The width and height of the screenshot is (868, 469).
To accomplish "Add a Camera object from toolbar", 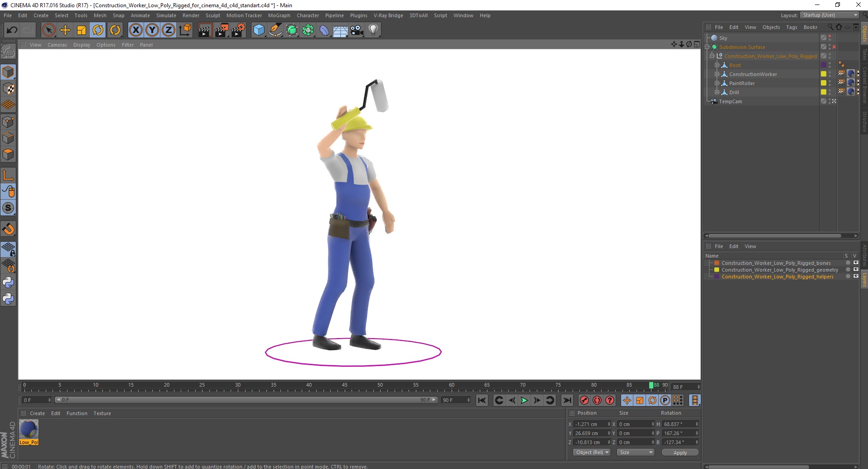I will pos(357,30).
